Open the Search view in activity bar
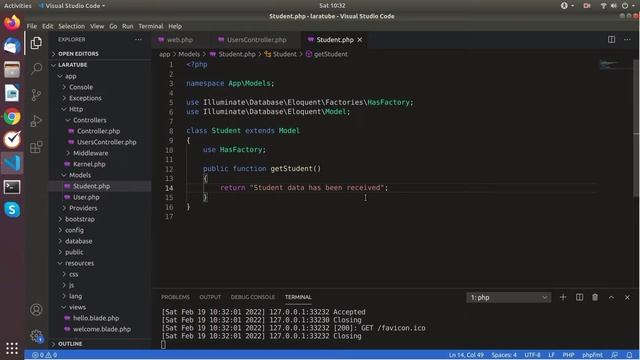The width and height of the screenshot is (640, 360). click(x=36, y=68)
